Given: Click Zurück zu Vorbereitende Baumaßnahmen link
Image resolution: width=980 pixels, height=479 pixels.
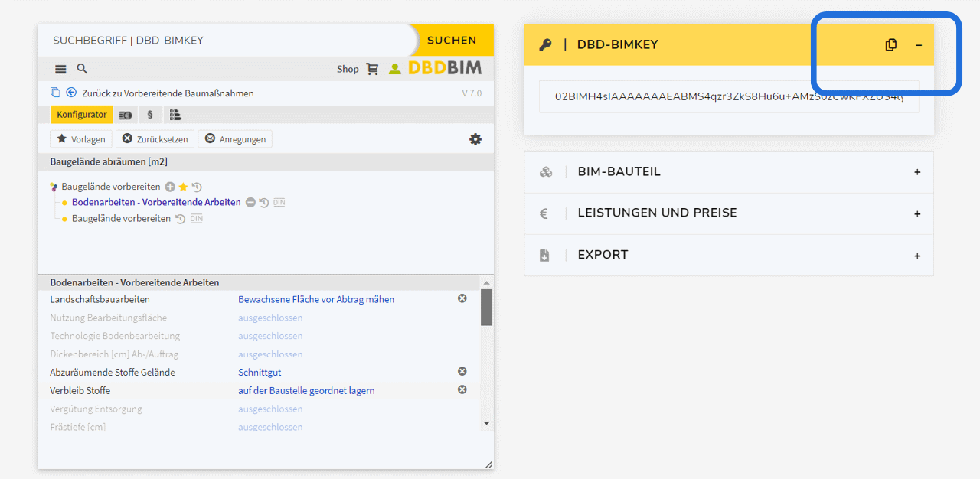Looking at the screenshot, I should 168,93.
